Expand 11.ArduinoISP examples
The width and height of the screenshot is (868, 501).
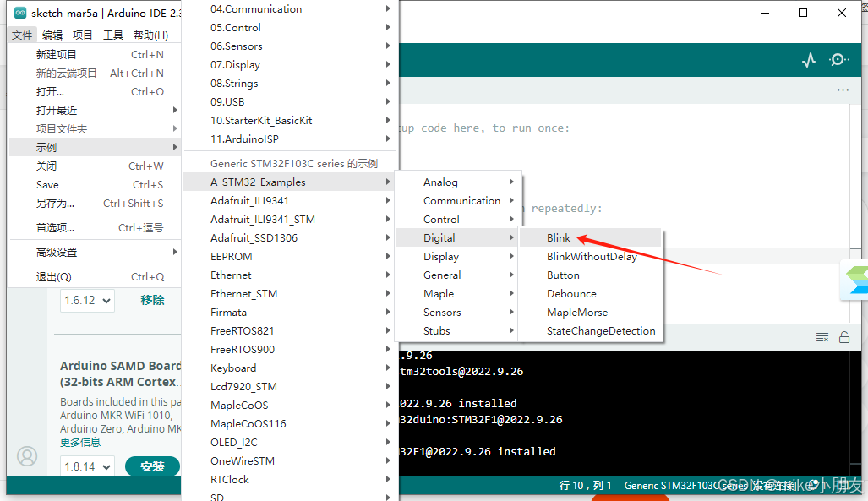290,139
